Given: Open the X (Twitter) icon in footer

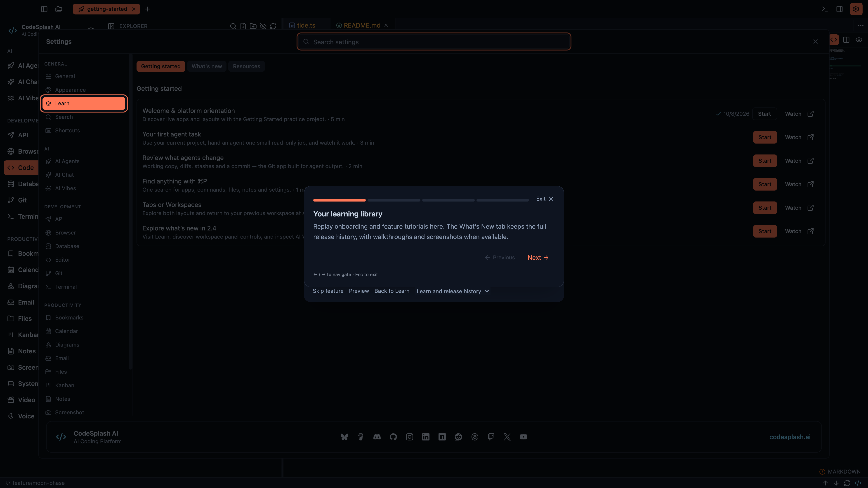Looking at the screenshot, I should tap(507, 437).
